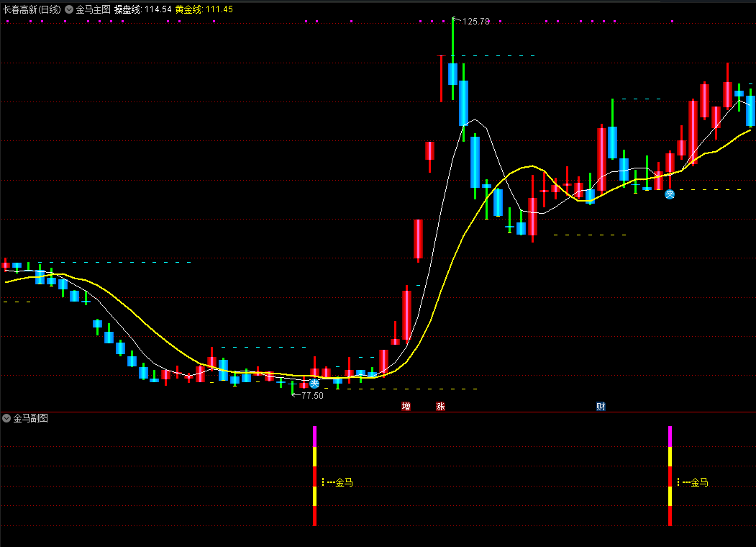This screenshot has width=756, height=547.
Task: Expand the 金马主图 indicator dropdown arrow
Action: tap(68, 9)
